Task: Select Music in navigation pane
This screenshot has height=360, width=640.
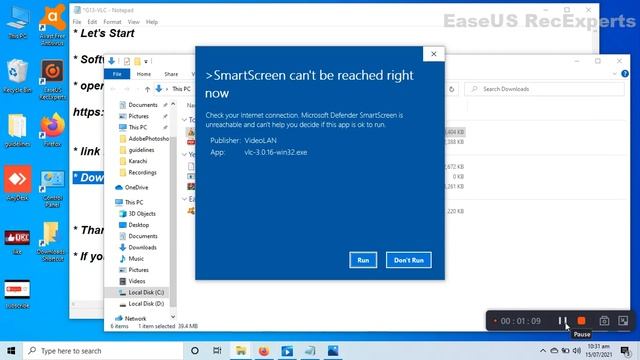Action: (136, 259)
